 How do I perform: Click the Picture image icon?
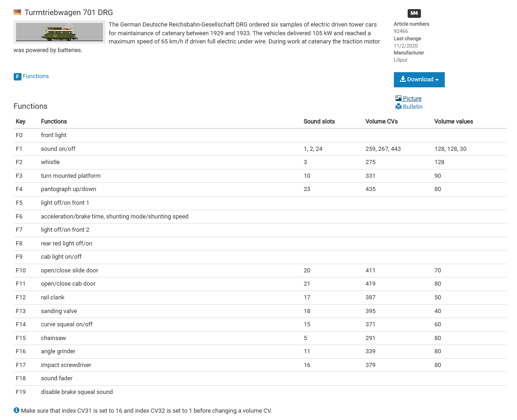click(x=399, y=98)
